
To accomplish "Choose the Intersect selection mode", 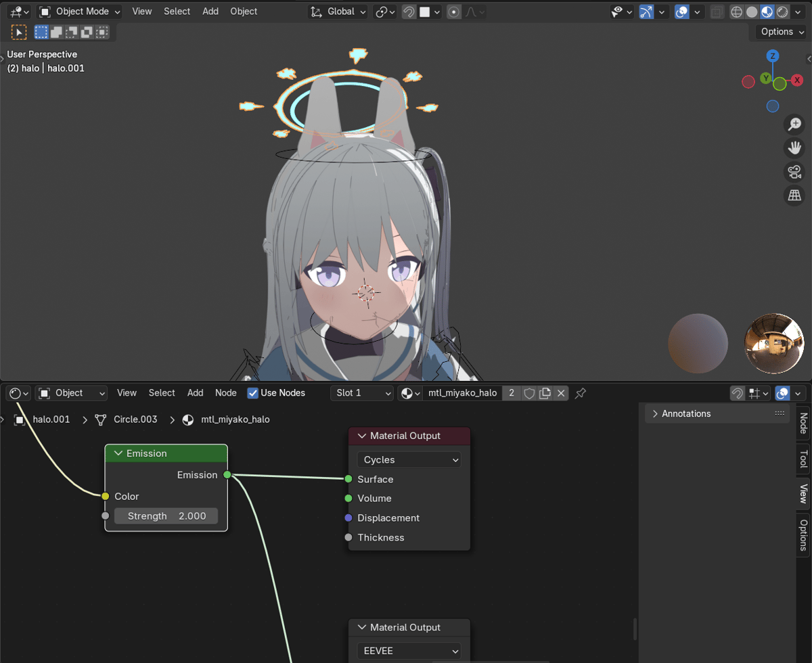I will [101, 32].
